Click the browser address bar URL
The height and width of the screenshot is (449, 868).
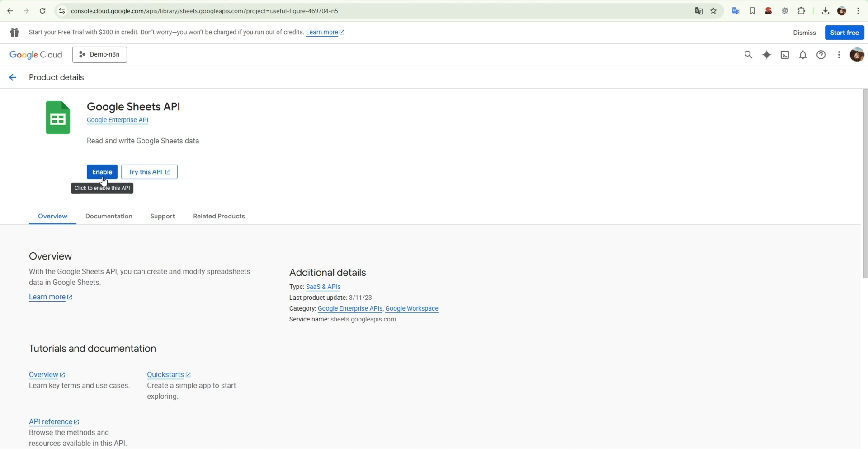(205, 11)
